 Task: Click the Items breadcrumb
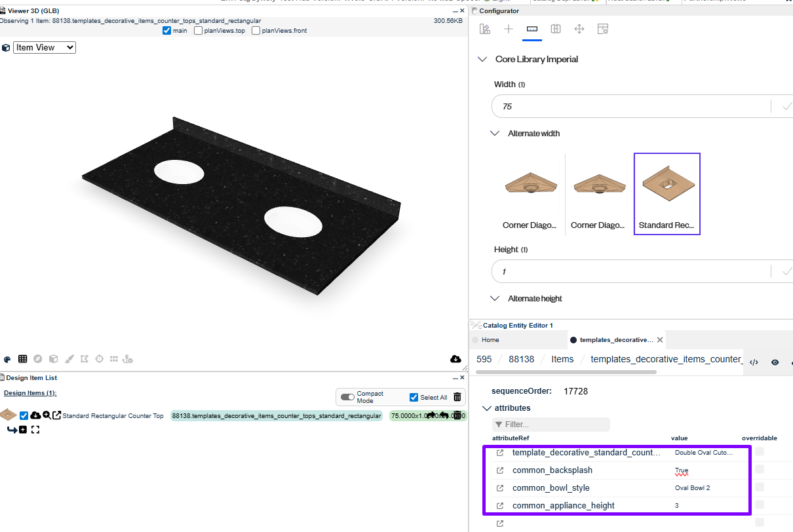pos(562,359)
